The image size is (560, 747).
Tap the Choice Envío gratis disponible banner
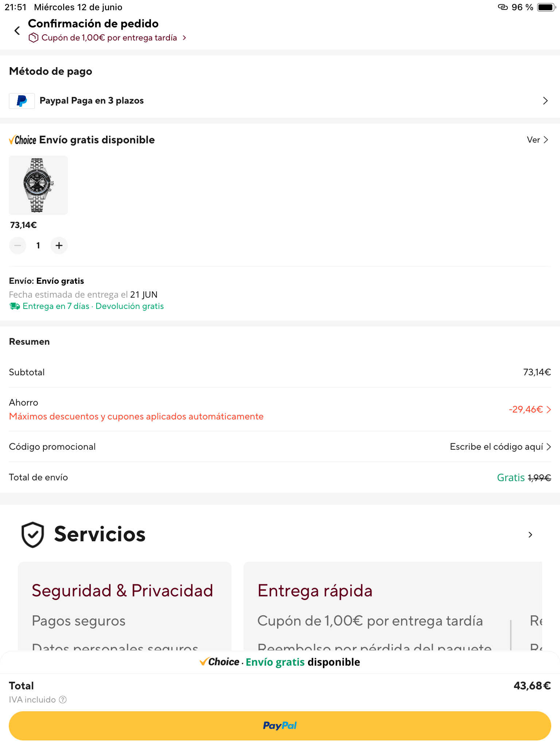[x=280, y=662]
